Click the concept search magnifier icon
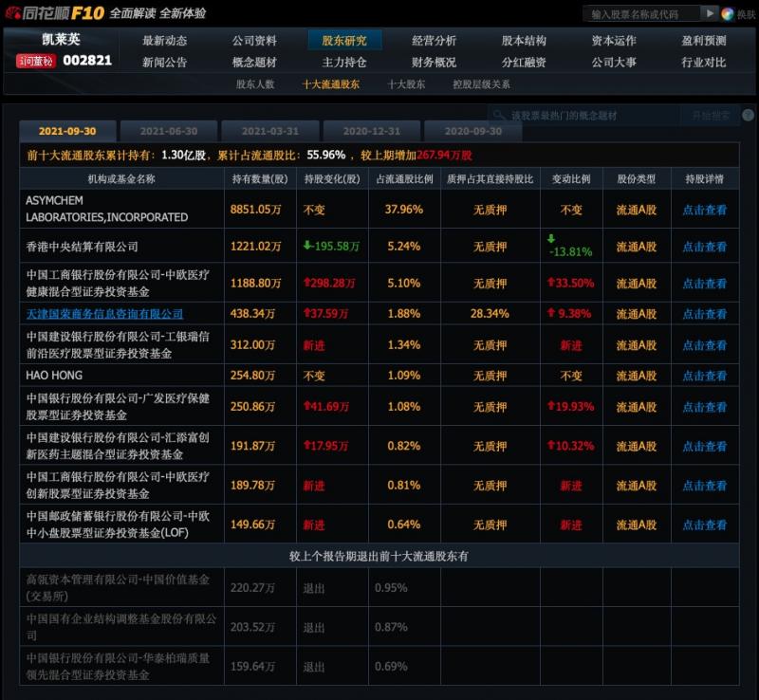The width and height of the screenshot is (759, 700). click(x=497, y=115)
